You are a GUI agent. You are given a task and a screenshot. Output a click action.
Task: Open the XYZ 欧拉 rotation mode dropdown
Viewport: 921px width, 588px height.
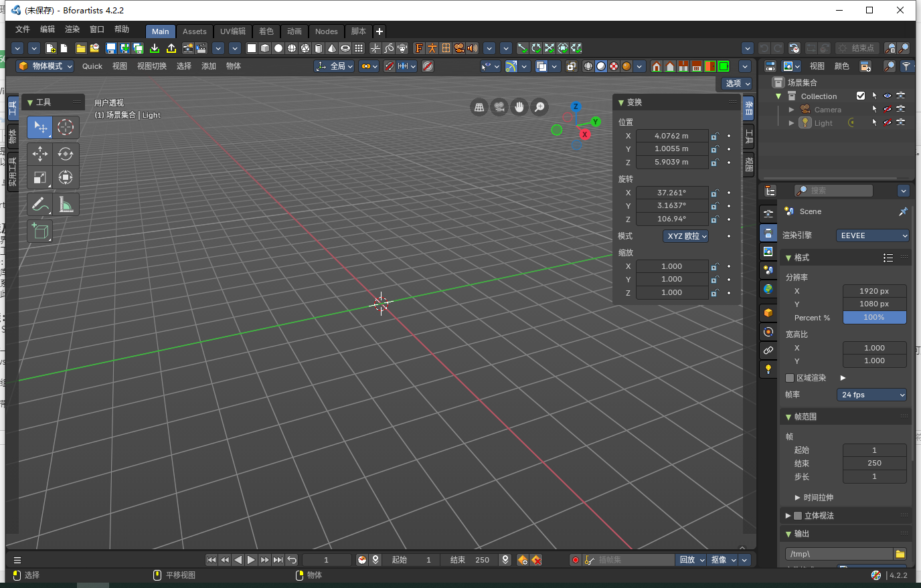coord(686,236)
